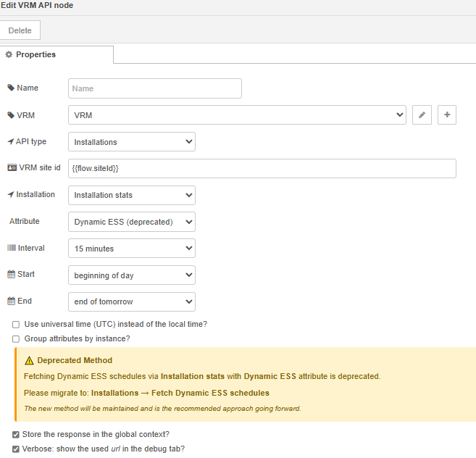This screenshot has width=476, height=458.
Task: Enable the universal time (UTC) checkbox
Action: click(16, 325)
